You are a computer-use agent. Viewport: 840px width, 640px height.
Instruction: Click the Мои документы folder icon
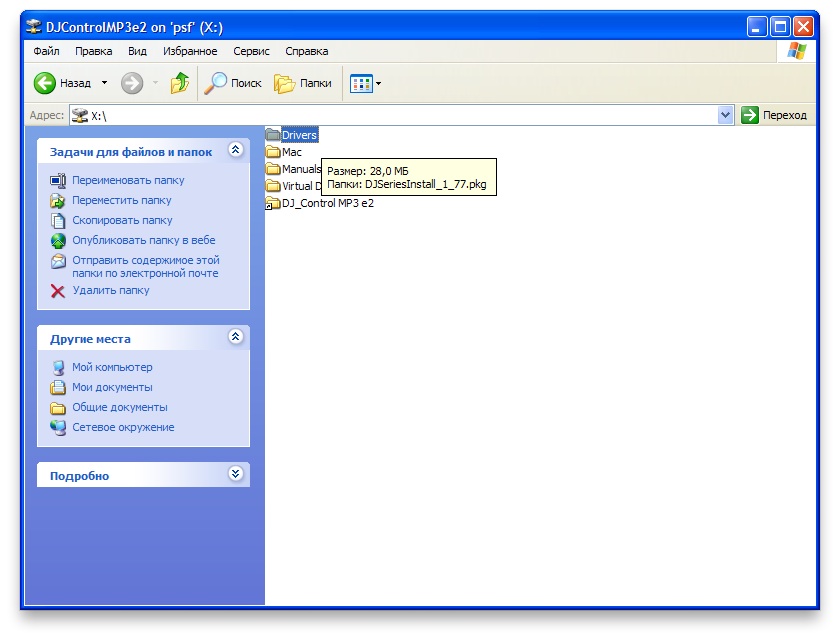58,387
